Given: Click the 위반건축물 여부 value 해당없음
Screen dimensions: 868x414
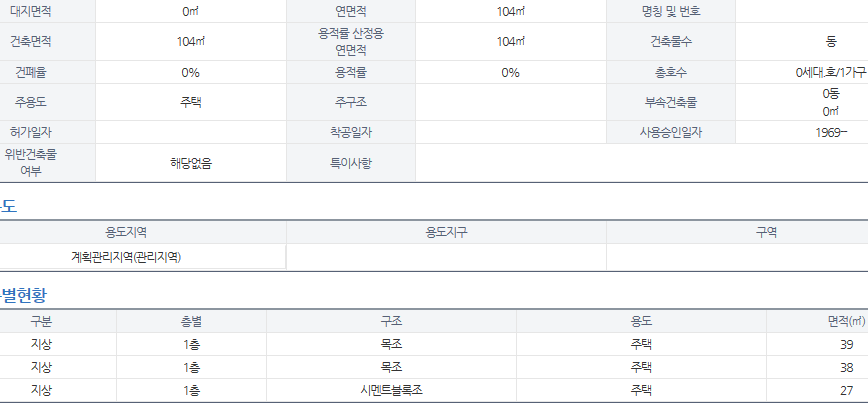Looking at the screenshot, I should (x=190, y=163).
